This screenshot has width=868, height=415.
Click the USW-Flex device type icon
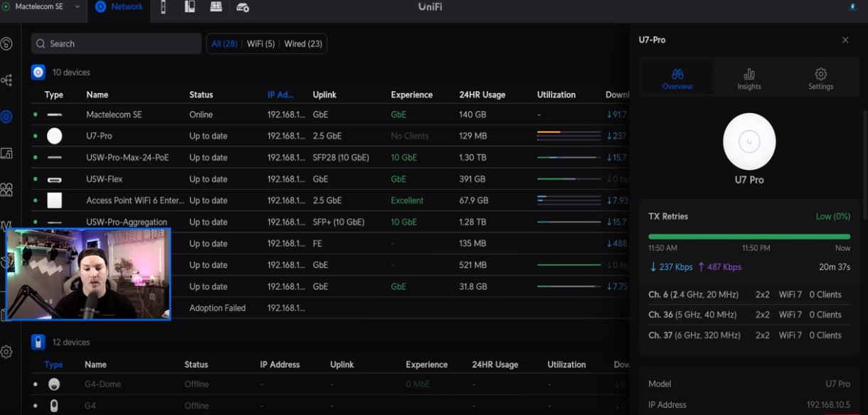click(54, 179)
